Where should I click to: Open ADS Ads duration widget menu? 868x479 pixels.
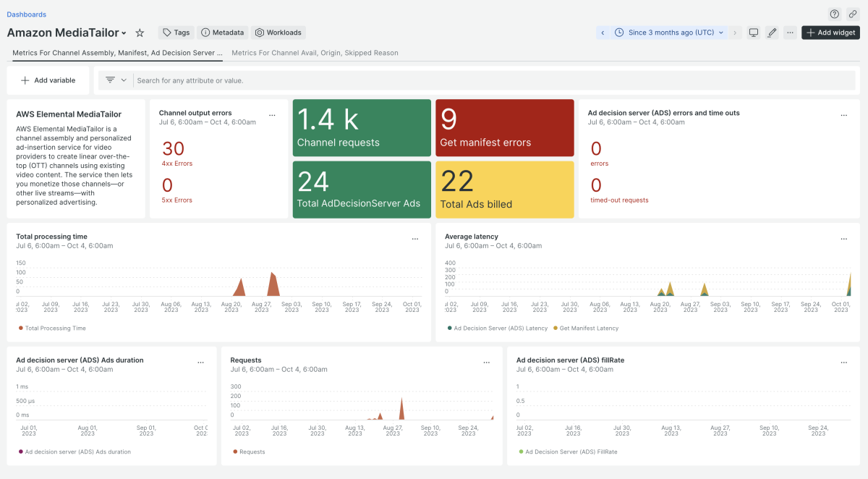(200, 363)
